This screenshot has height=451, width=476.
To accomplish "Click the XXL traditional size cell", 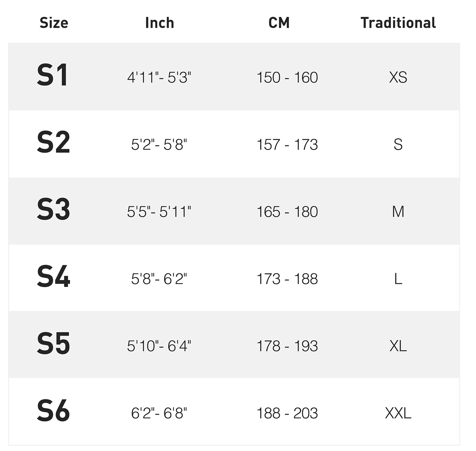I will click(398, 413).
